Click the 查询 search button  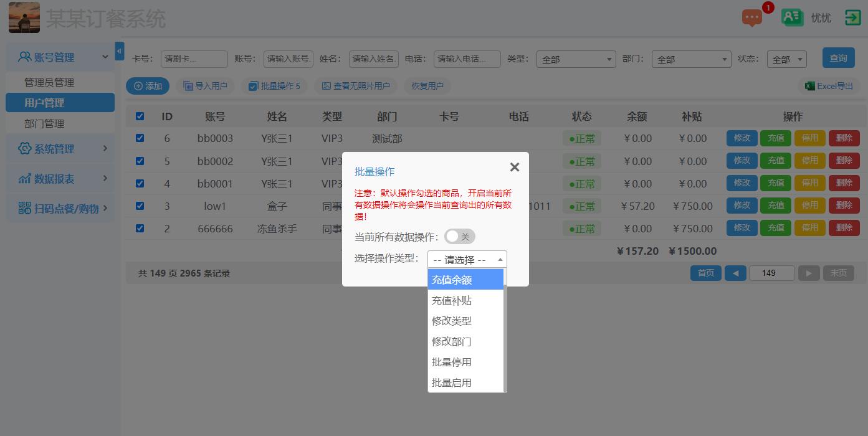coord(838,57)
